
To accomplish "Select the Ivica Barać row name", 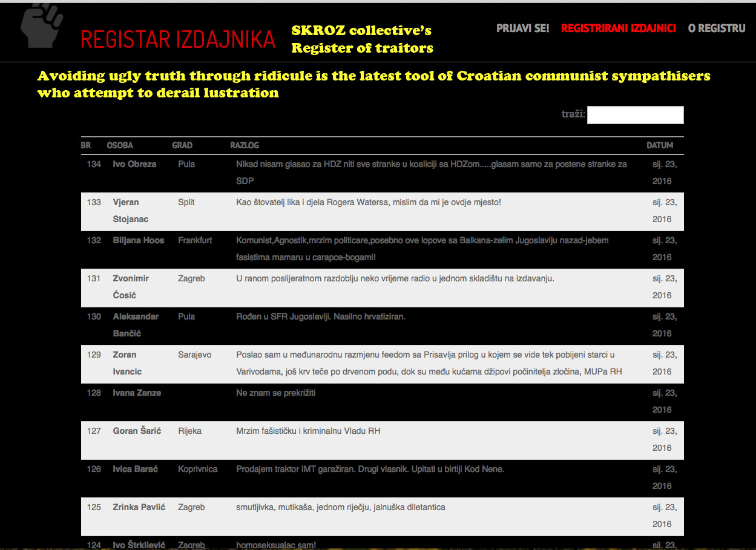I will pos(135,469).
